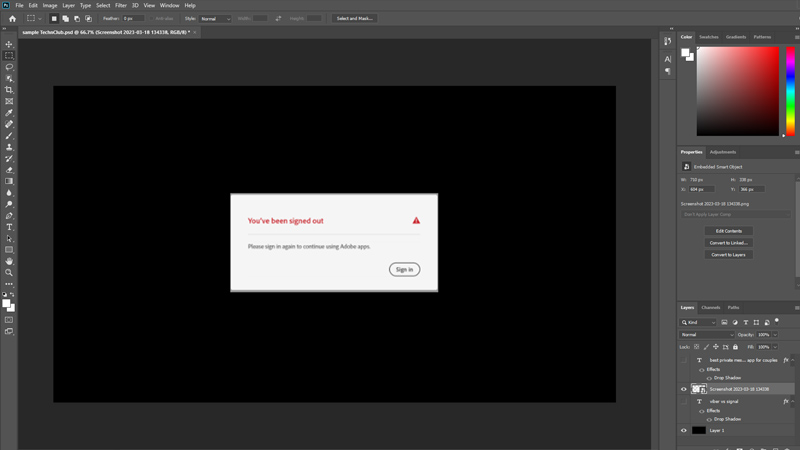Open the Opacity slider dropdown arrow
Viewport: 800px width, 450px height.
[775, 335]
